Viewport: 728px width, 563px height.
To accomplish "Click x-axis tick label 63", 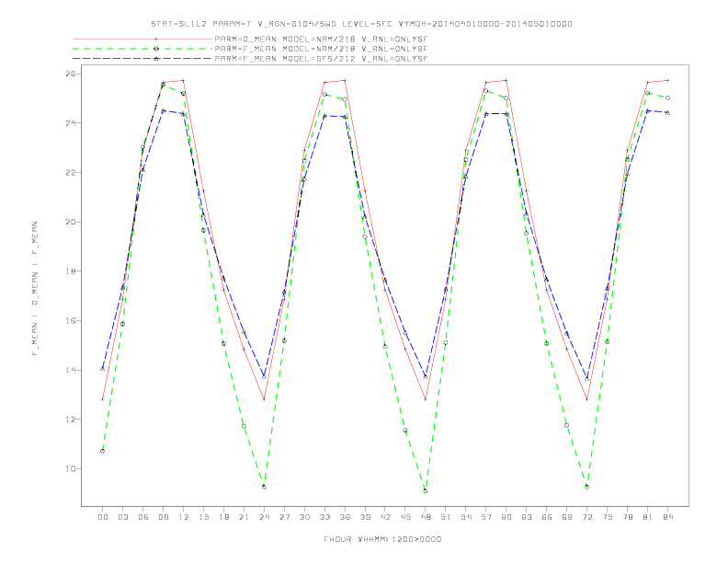I will coord(527,517).
